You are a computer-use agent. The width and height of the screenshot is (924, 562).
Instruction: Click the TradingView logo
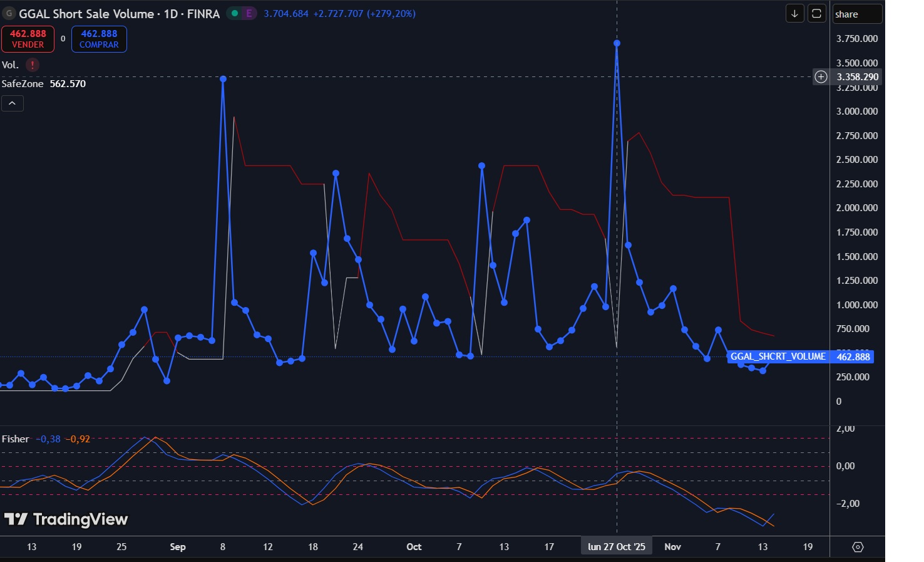click(x=66, y=519)
